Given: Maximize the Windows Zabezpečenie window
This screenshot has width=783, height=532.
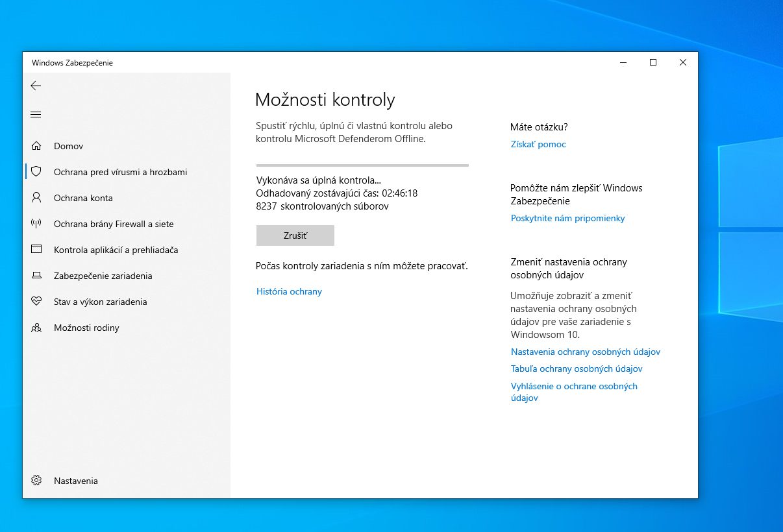Looking at the screenshot, I should pos(653,62).
